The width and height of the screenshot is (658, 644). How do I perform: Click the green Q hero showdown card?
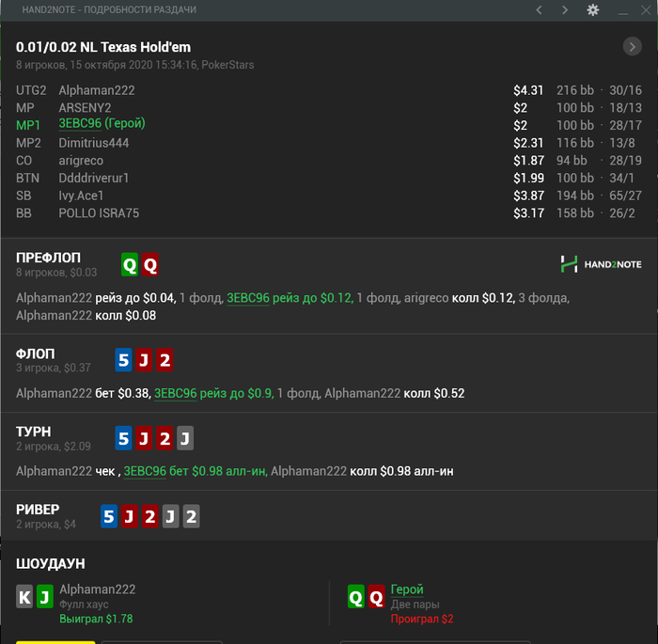(356, 597)
